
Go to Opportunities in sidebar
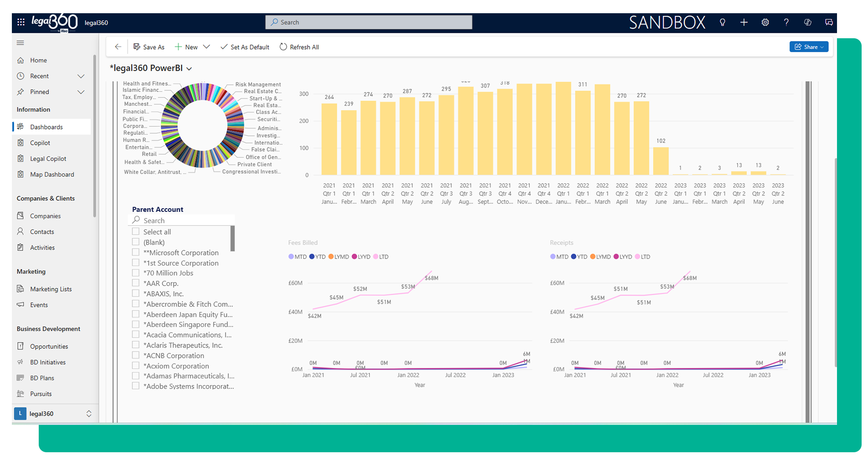tap(49, 347)
